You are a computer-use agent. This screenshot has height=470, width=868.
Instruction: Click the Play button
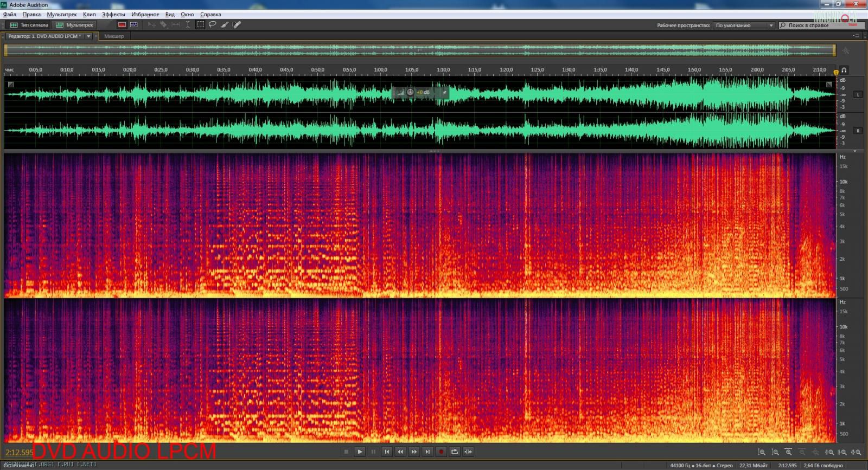pyautogui.click(x=360, y=452)
